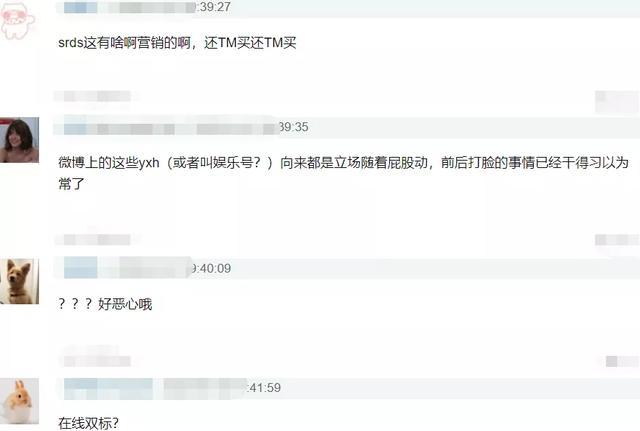Select the 在线双标? comment text
Screen dimensions: 640x431
89,423
